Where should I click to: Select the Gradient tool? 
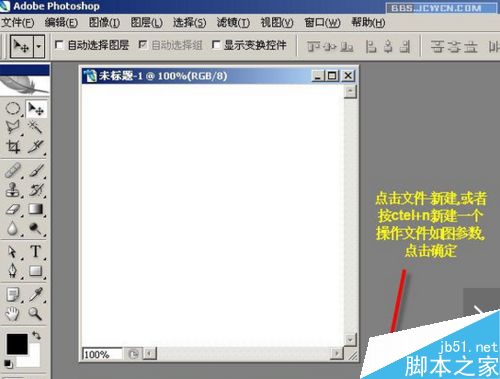pos(36,209)
